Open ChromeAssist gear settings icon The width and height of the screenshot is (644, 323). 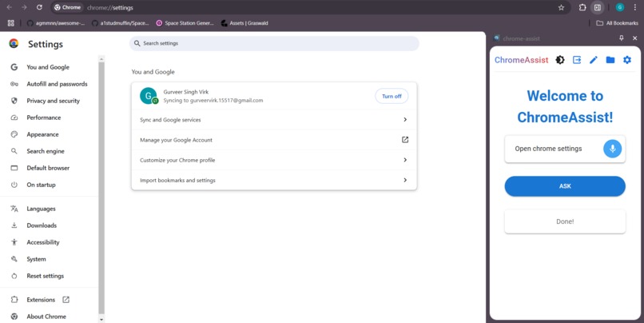tap(626, 60)
